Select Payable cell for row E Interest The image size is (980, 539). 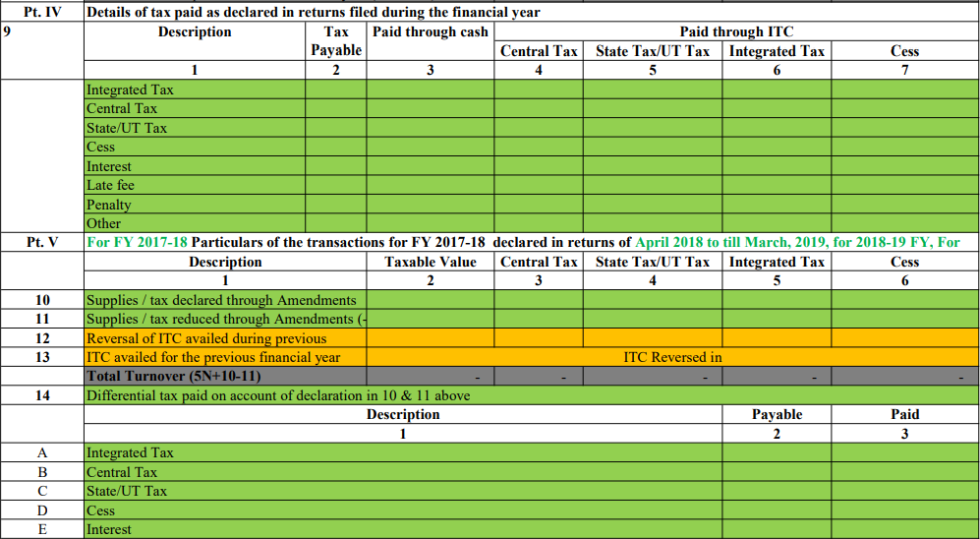[x=777, y=529]
